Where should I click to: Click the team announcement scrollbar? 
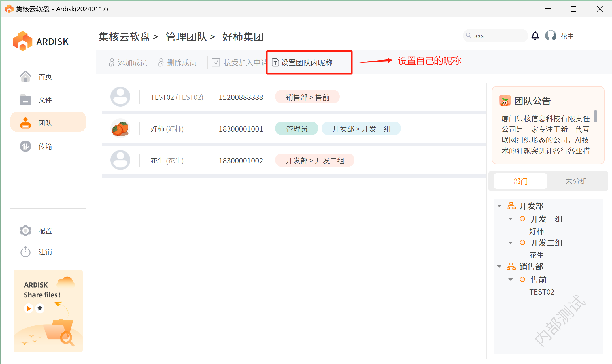pos(596,116)
